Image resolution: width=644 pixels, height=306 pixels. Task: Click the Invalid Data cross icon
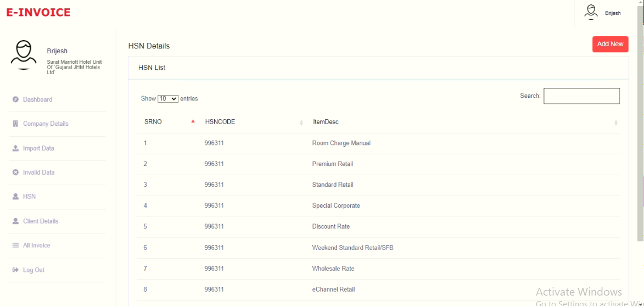point(15,173)
